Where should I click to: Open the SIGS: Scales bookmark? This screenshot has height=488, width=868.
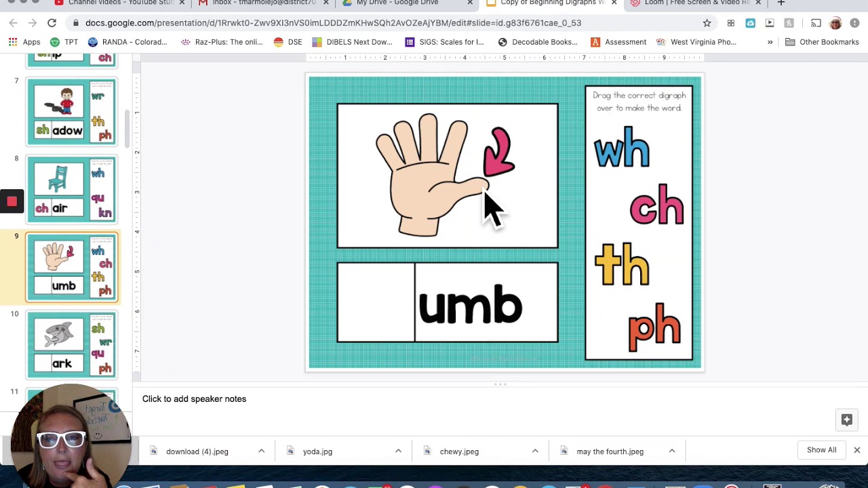tap(444, 42)
